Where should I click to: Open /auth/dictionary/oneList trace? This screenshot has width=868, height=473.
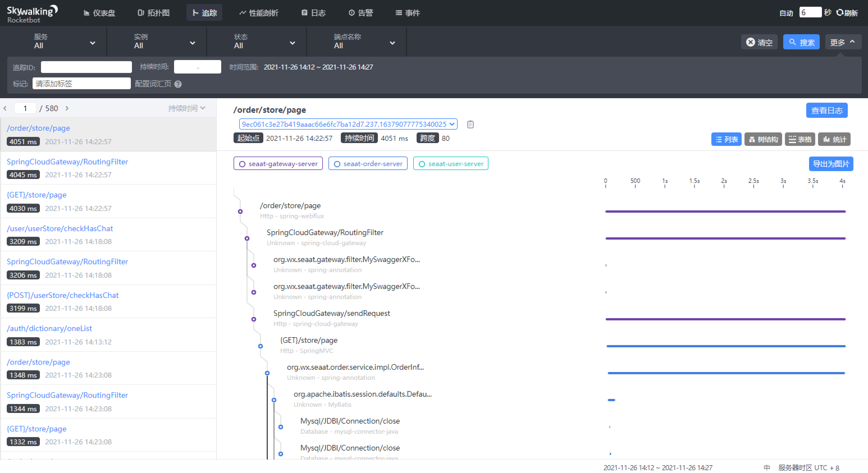tap(108, 335)
